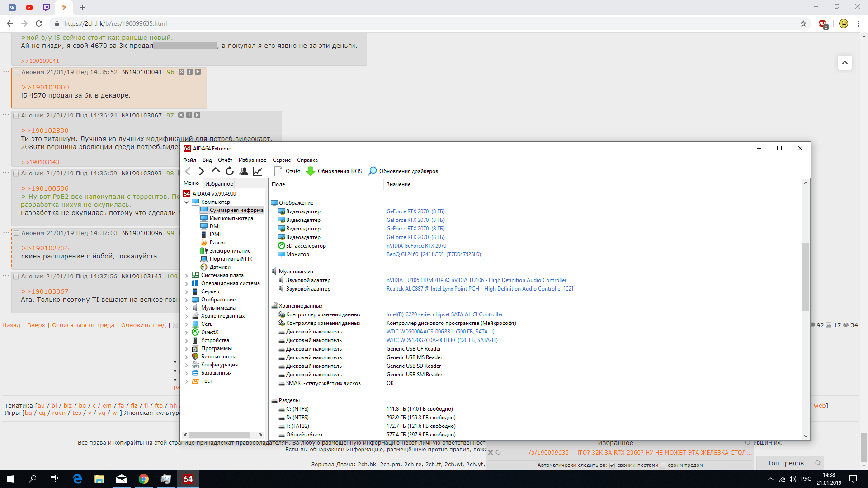This screenshot has width=868, height=488.
Task: Expand the Системная плата tree node
Action: tap(186, 276)
